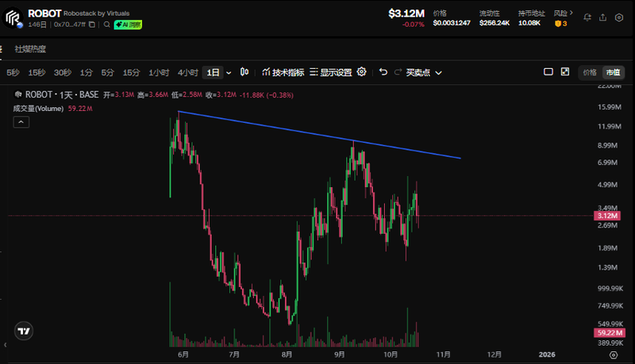Copy the contract address 0x70...47ff
The image size is (635, 364).
click(x=92, y=25)
